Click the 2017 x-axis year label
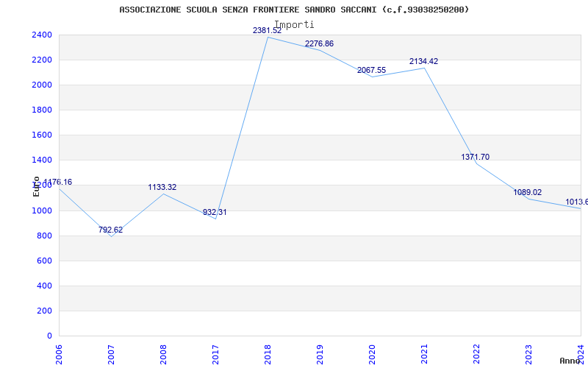Image resolution: width=588 pixels, height=368 pixels. click(x=215, y=354)
